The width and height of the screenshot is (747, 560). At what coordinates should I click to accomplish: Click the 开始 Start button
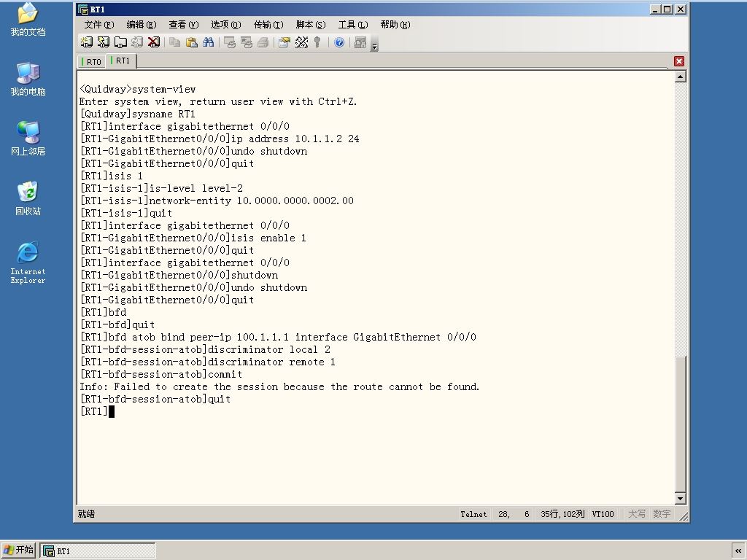coord(18,550)
